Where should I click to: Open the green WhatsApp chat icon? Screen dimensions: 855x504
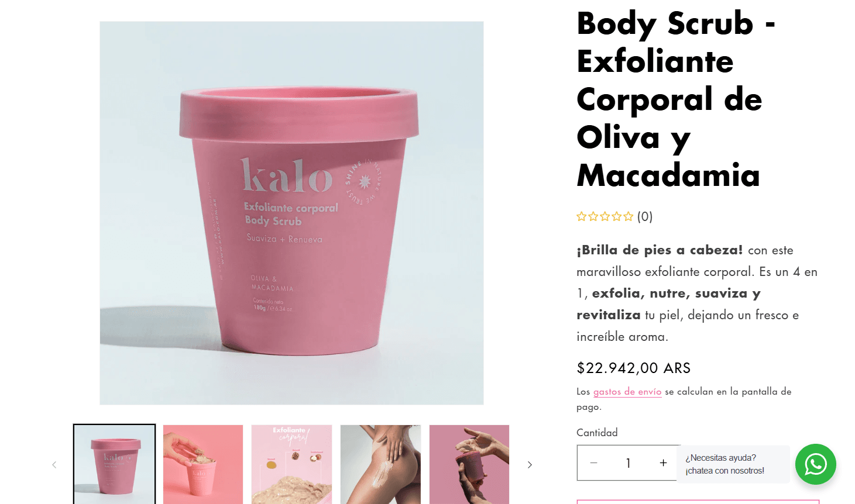point(815,464)
